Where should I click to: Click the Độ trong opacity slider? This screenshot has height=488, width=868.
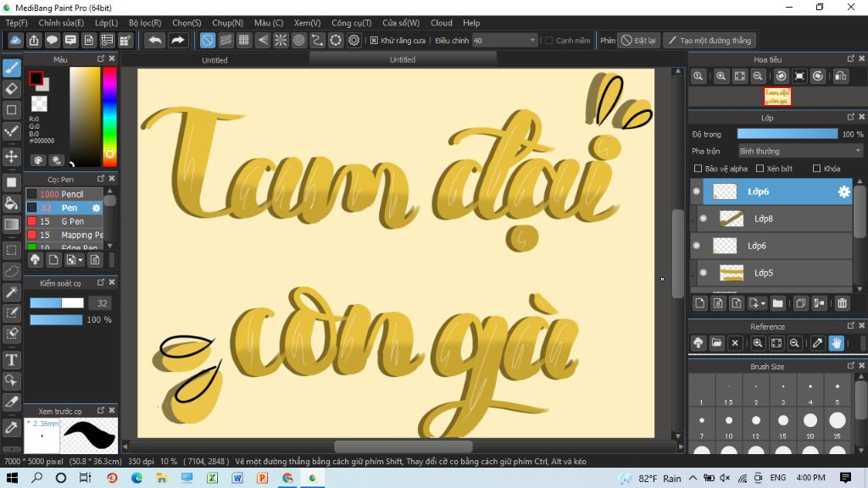(788, 133)
